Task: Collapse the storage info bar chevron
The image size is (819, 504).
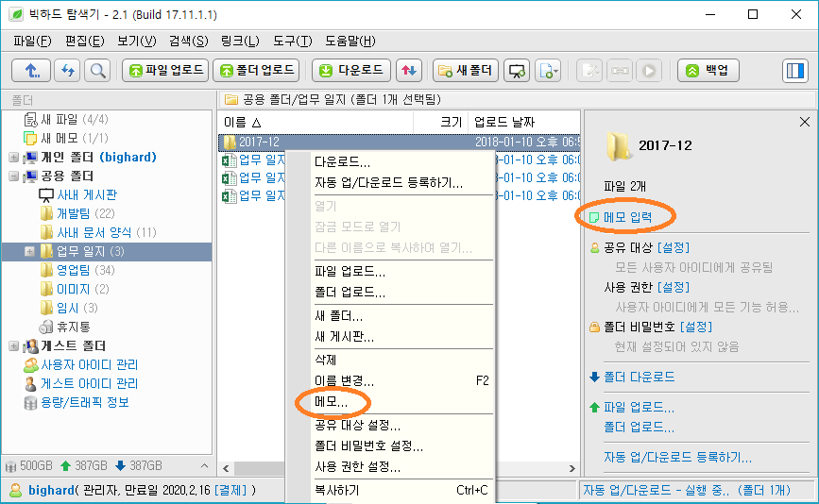Action: pos(204,465)
